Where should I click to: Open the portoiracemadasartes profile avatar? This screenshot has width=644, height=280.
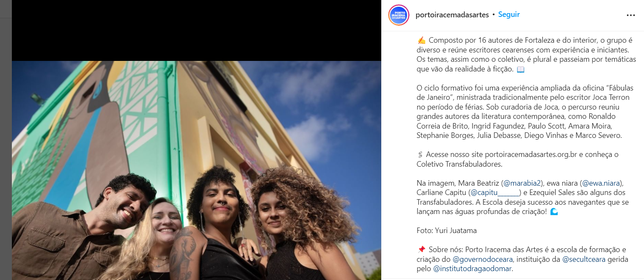pyautogui.click(x=399, y=15)
